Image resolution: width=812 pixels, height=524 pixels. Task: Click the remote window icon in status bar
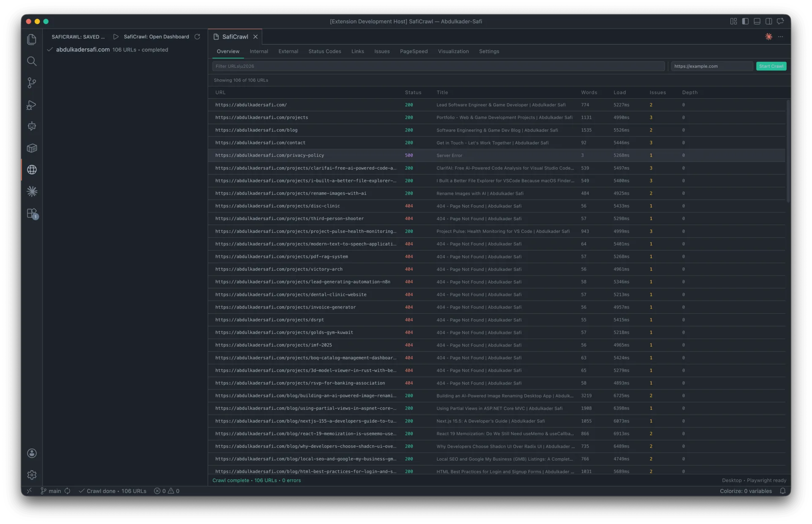click(29, 491)
